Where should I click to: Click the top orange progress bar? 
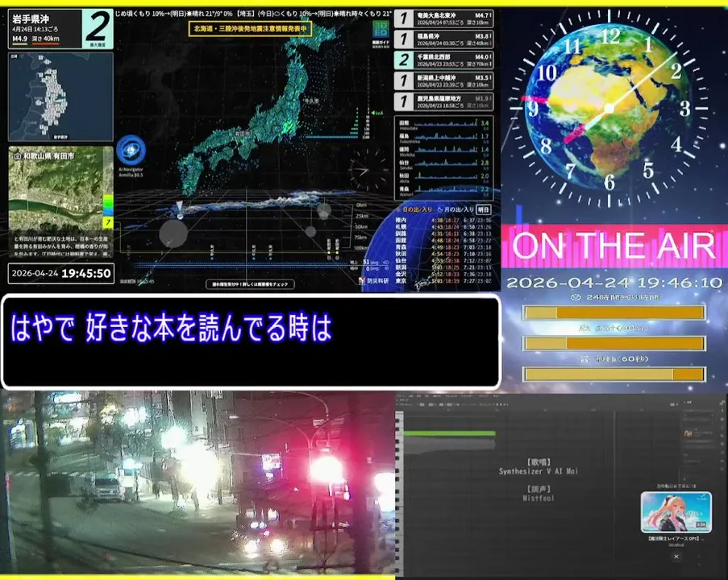[614, 313]
